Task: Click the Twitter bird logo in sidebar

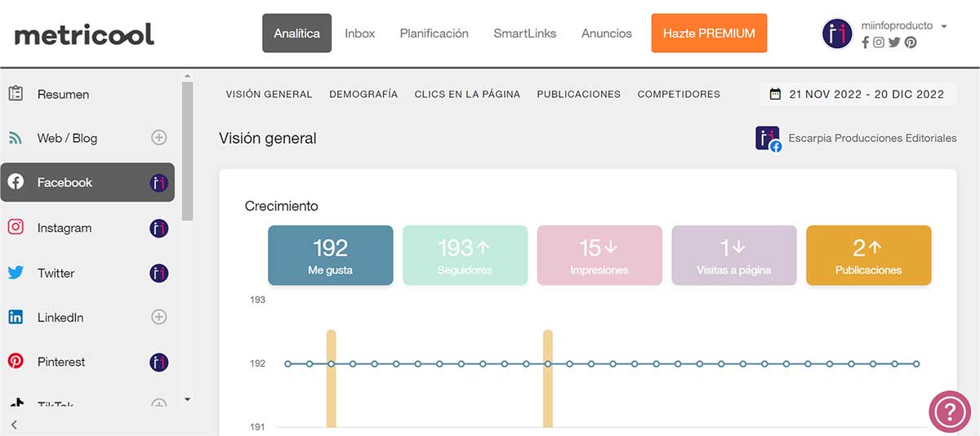Action: click(16, 273)
